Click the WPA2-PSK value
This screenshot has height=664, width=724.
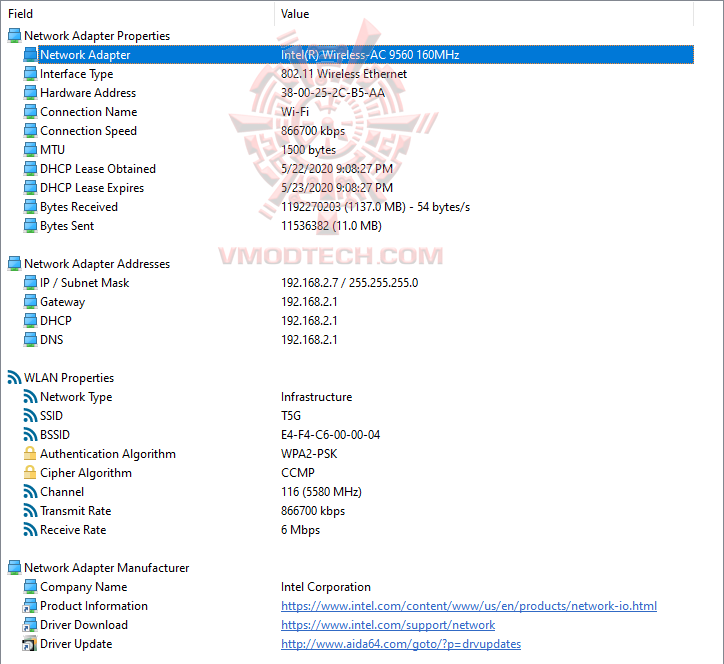tap(309, 453)
